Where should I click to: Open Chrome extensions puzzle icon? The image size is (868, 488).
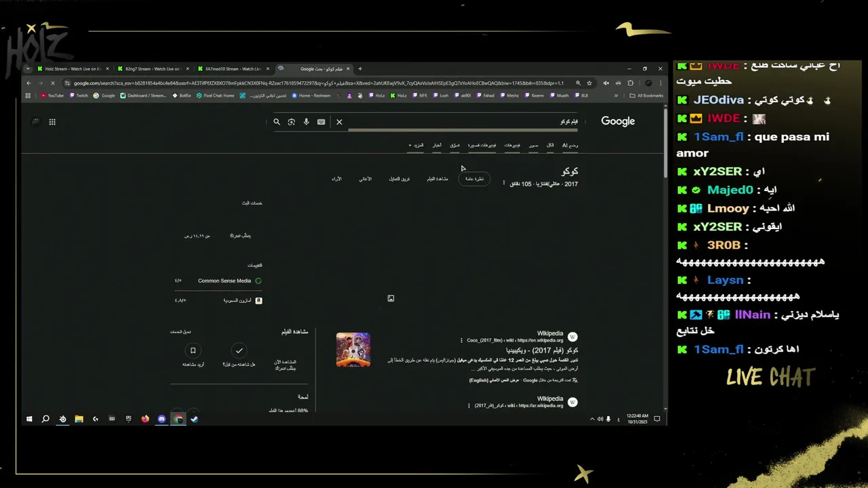(630, 83)
